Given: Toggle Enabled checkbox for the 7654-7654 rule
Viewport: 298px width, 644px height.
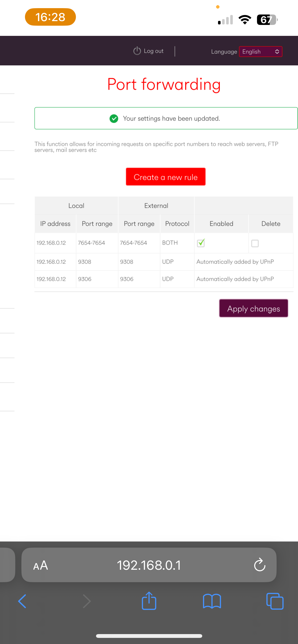Looking at the screenshot, I should [201, 243].
